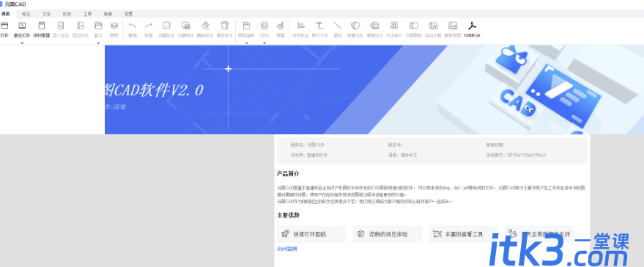Follow the 访问官网 (Visit website) link

click(286, 249)
